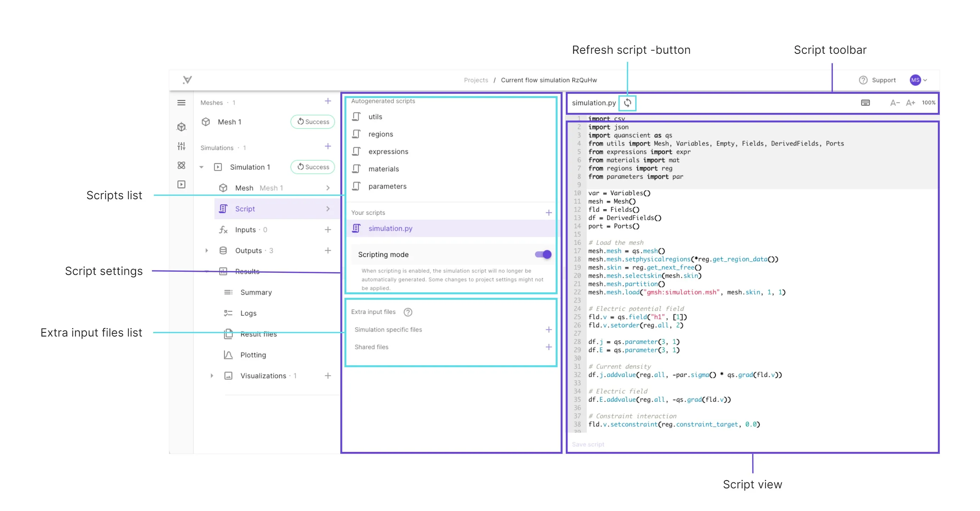Viewport: 980px width, 511px height.
Task: Click the help icon beside Extra input files
Action: pyautogui.click(x=408, y=312)
